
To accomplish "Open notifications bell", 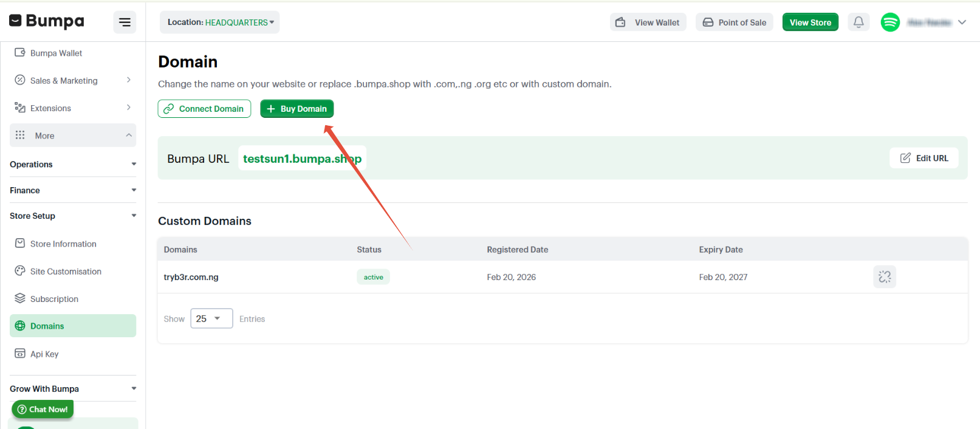I will [858, 22].
